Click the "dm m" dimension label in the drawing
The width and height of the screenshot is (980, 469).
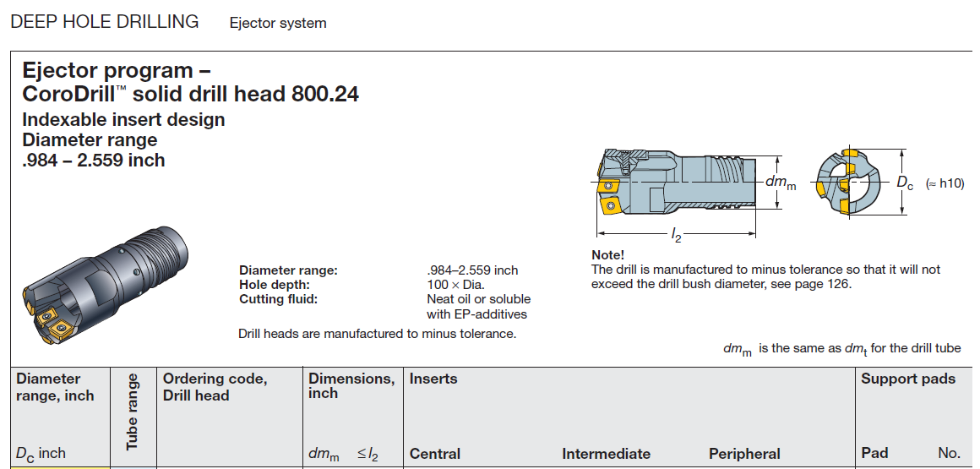pyautogui.click(x=781, y=183)
